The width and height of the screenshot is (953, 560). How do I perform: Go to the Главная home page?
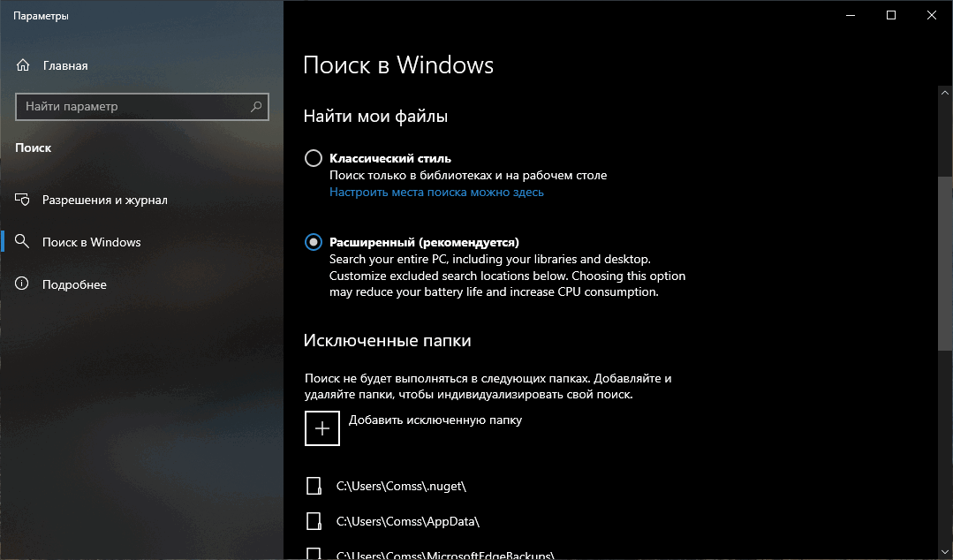pos(52,65)
